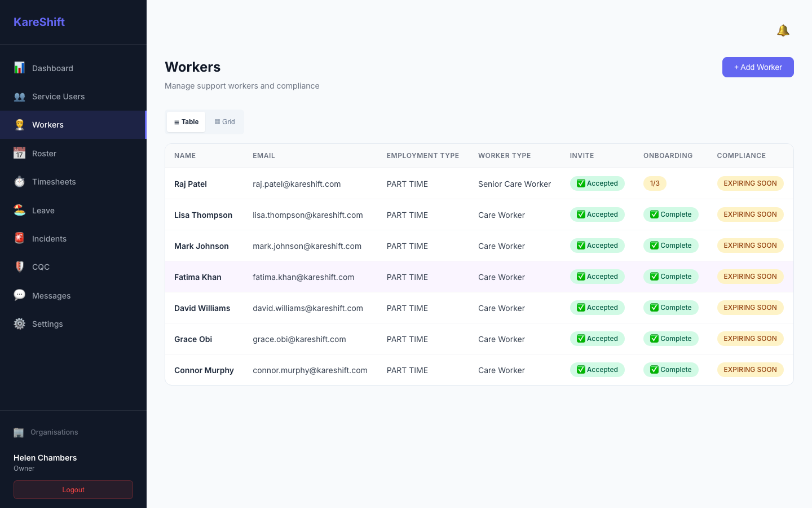The width and height of the screenshot is (812, 508).
Task: Click Mark Johnson's PART TIME cell
Action: coord(407,246)
